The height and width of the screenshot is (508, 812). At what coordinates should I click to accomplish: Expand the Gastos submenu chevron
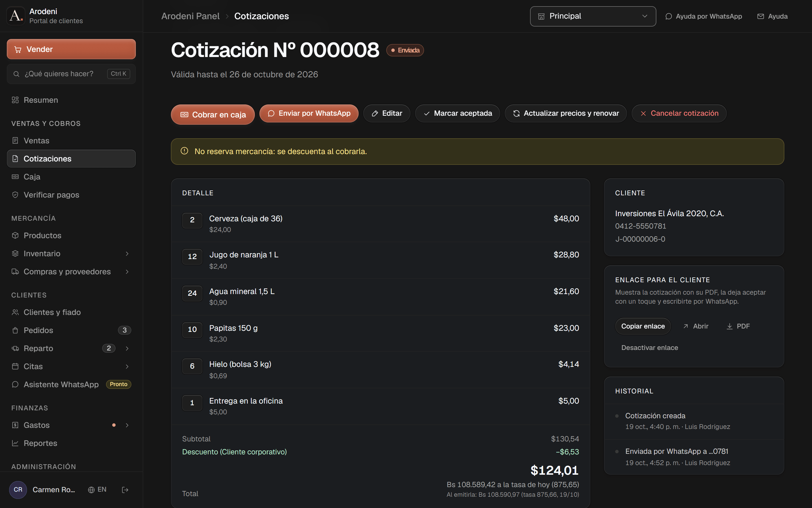(x=127, y=425)
